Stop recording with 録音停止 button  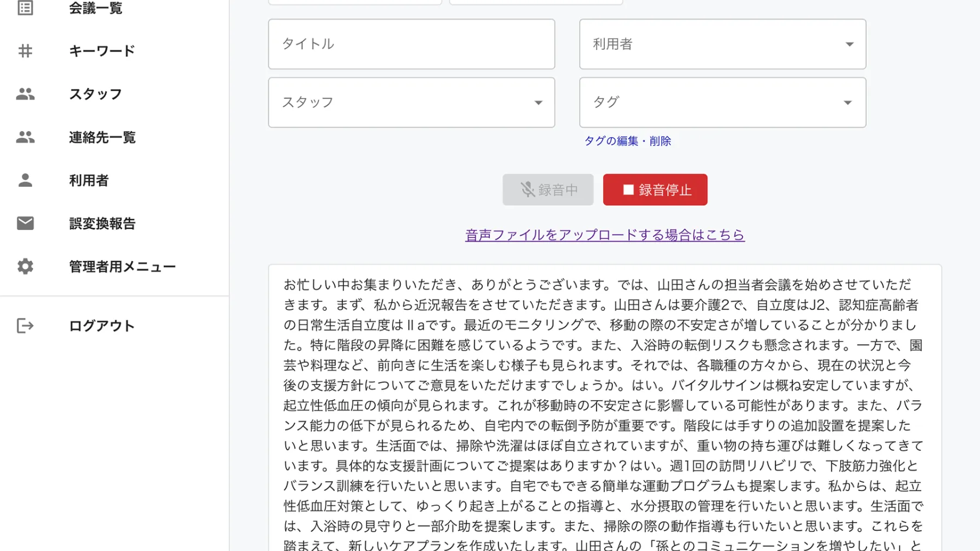point(655,189)
